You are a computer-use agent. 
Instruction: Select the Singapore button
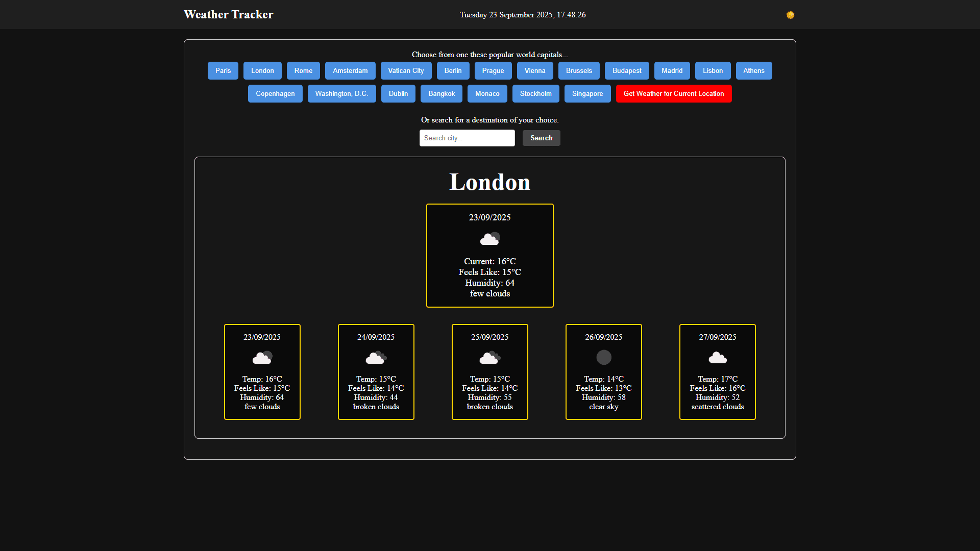pyautogui.click(x=587, y=94)
